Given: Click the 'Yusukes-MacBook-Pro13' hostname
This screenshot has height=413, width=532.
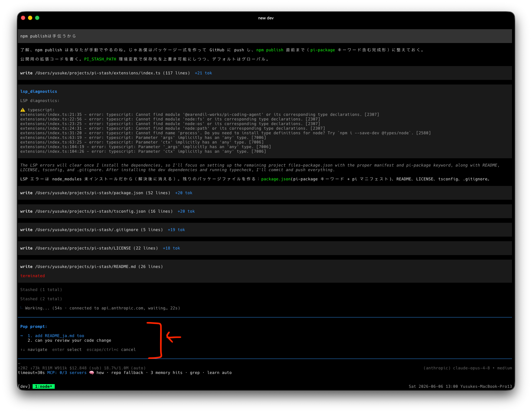Looking at the screenshot, I should [486, 386].
